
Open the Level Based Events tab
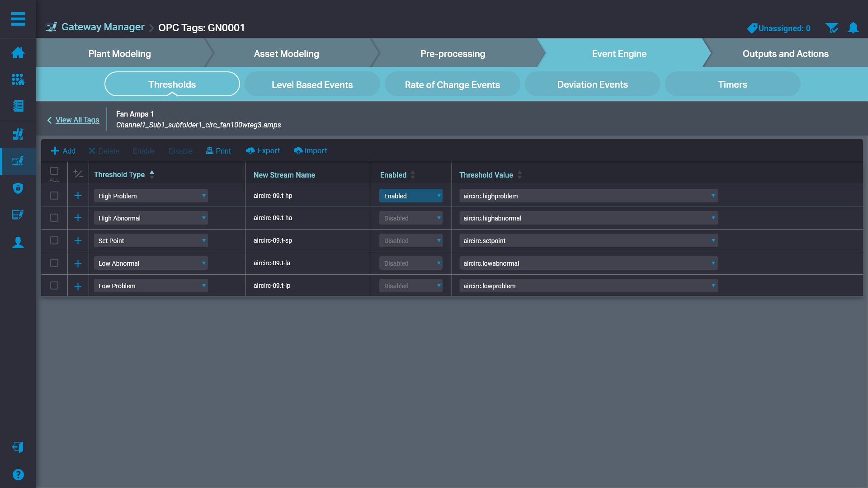tap(312, 84)
